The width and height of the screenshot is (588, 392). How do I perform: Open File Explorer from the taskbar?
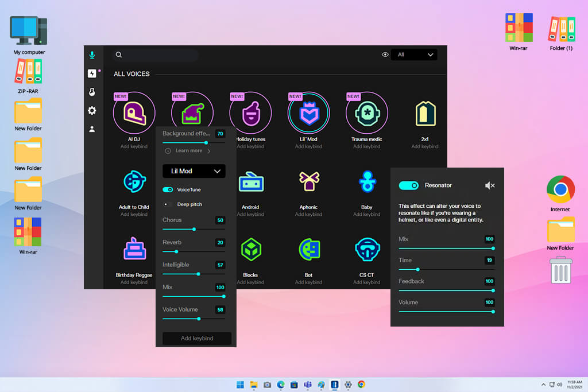(254, 385)
